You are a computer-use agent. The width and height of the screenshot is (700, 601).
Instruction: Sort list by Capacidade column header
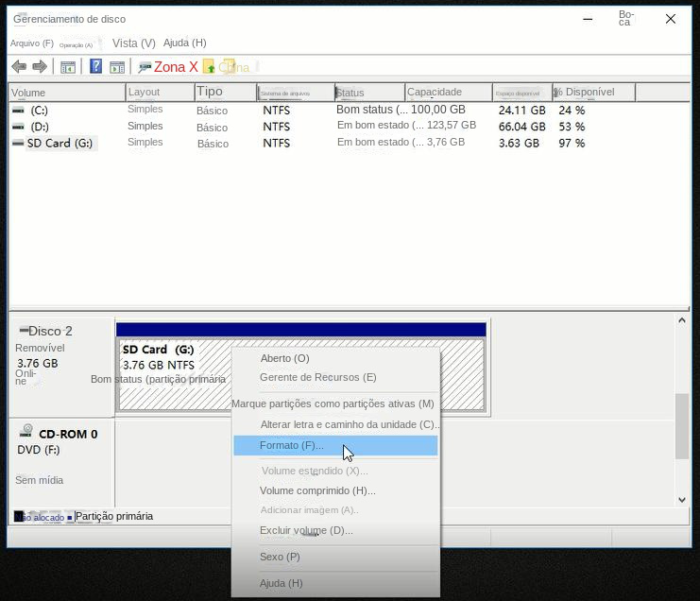(x=435, y=93)
